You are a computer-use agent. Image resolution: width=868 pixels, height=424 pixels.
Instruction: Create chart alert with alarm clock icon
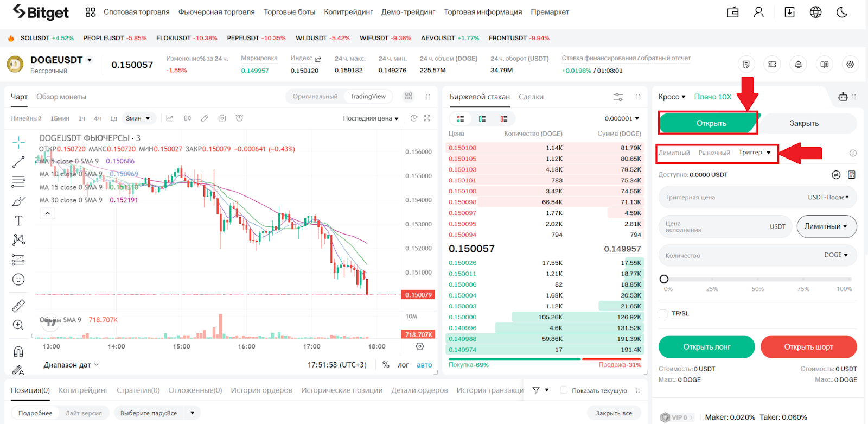point(239,118)
